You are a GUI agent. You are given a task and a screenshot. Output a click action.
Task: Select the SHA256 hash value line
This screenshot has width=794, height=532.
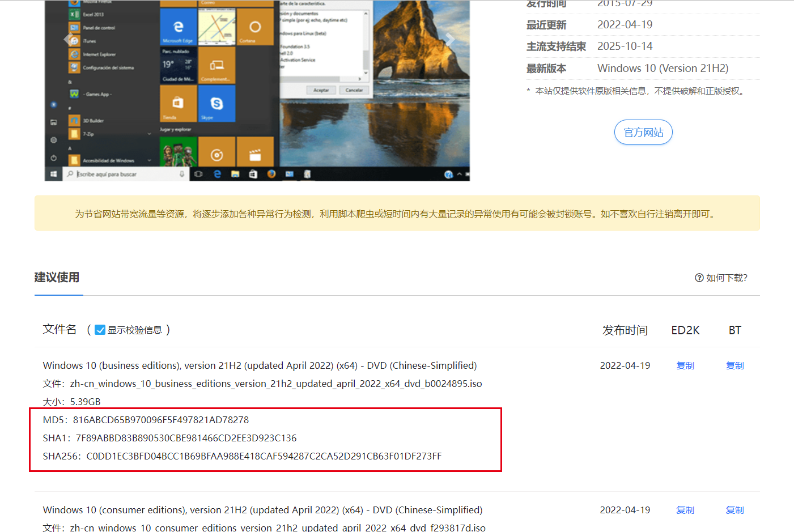[x=243, y=456]
